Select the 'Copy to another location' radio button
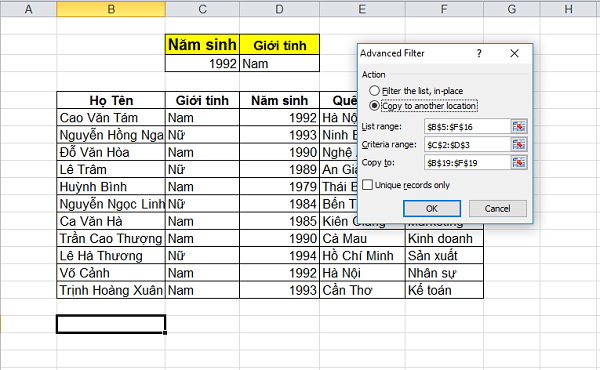600x370 pixels. point(374,106)
